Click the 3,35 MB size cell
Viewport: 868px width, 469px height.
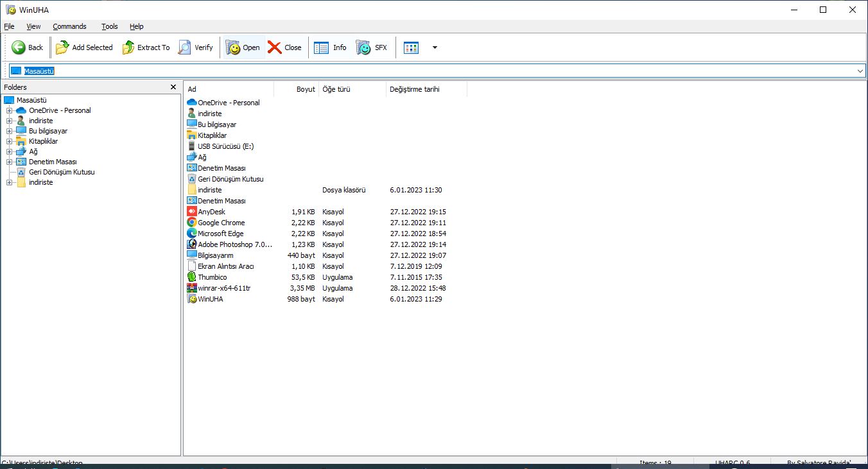(303, 288)
